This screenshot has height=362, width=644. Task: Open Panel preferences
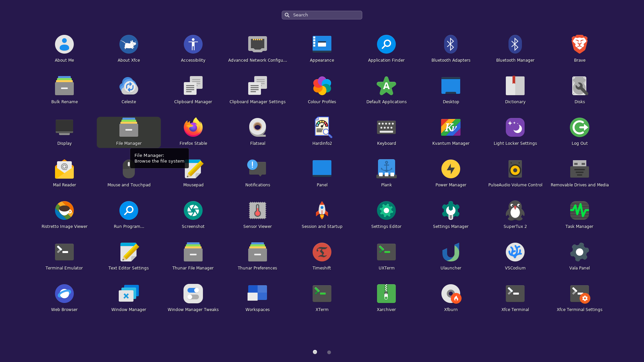322,174
